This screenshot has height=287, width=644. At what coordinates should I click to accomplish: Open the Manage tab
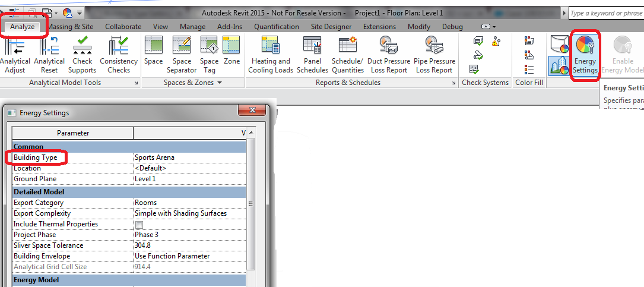pos(193,27)
